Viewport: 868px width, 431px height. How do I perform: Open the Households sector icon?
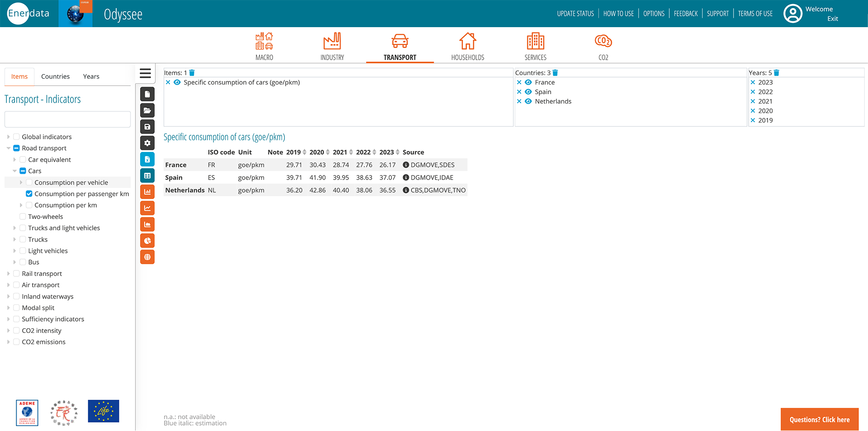point(467,46)
